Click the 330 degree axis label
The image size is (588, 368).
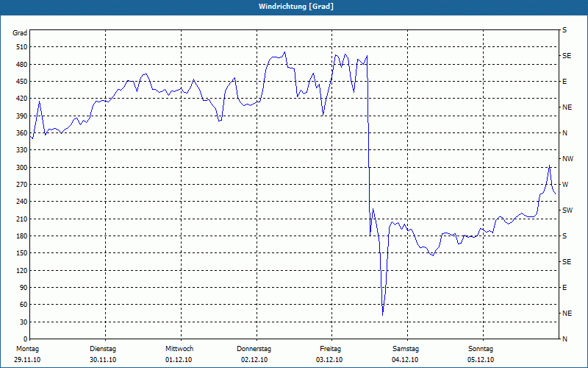pyautogui.click(x=22, y=150)
